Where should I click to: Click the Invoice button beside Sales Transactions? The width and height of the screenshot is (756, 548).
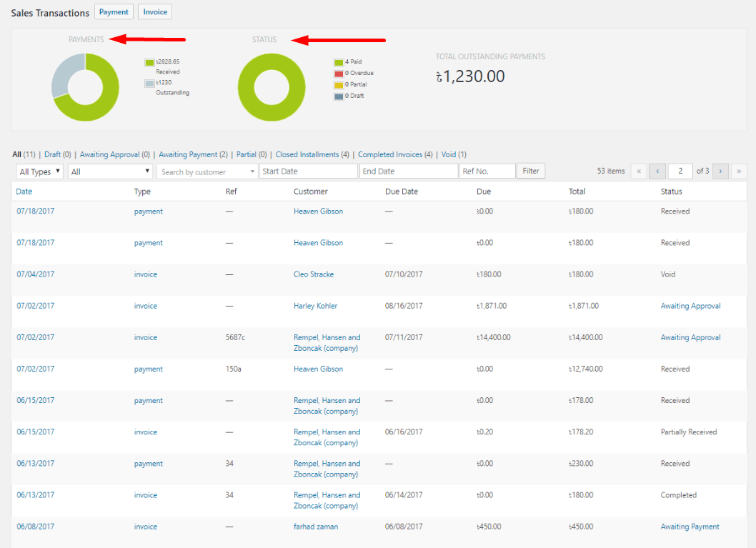pos(155,12)
